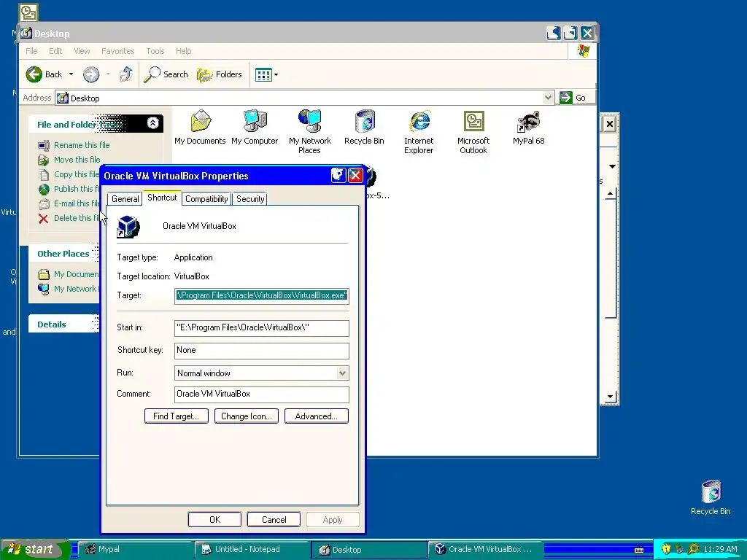The height and width of the screenshot is (560, 747).
Task: Click the security shield tray icon
Action: [666, 549]
